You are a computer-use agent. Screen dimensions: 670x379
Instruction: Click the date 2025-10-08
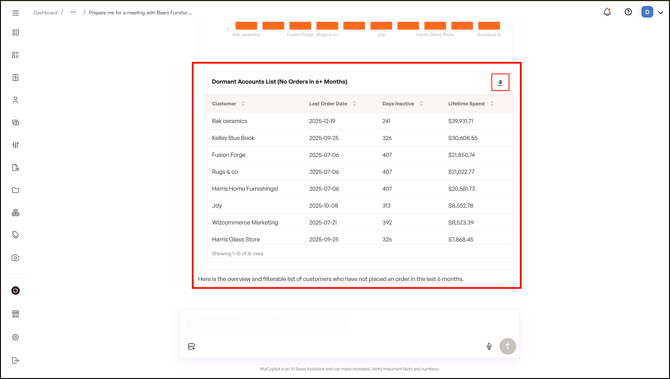[x=323, y=206]
